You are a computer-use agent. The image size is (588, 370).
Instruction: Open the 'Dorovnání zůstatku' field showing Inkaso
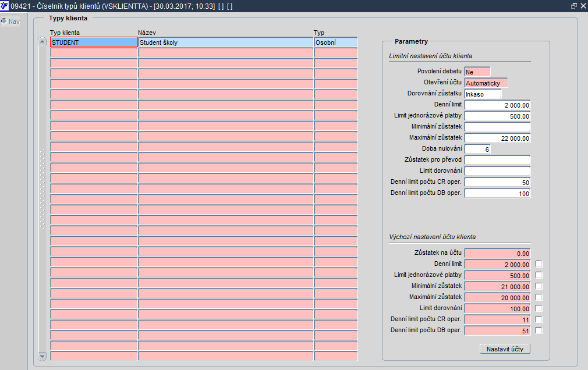pos(483,94)
